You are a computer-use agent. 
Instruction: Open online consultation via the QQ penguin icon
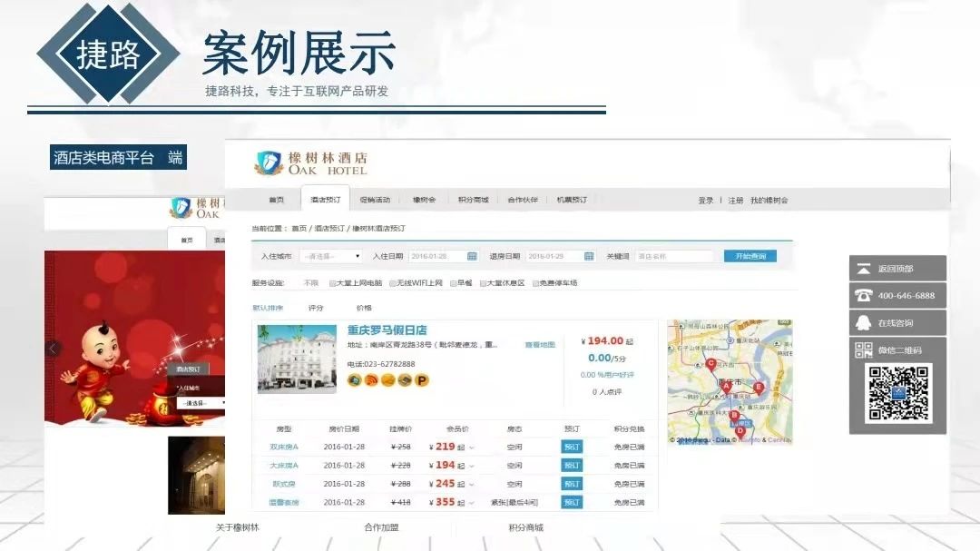point(863,322)
